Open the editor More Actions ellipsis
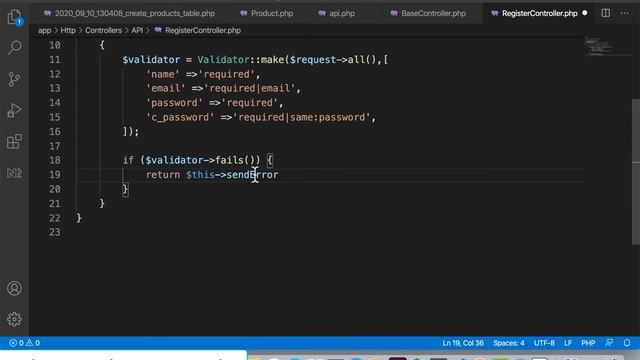The image size is (640, 360). 624,13
